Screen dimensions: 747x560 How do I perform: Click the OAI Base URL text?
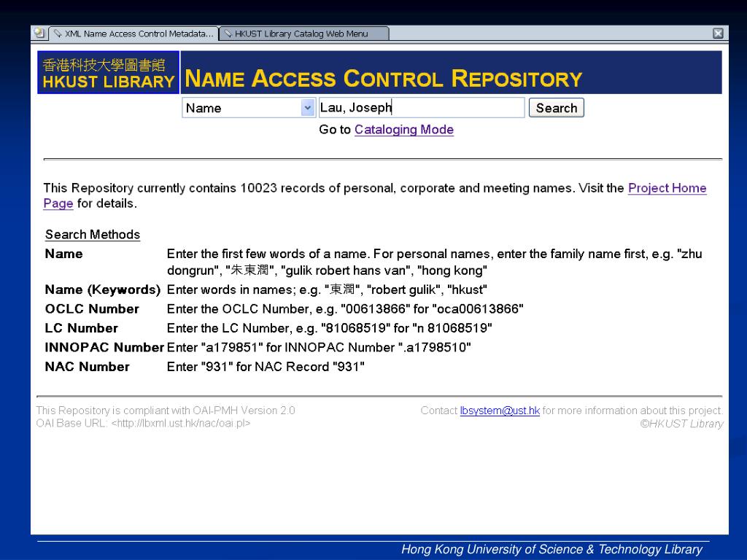point(143,424)
